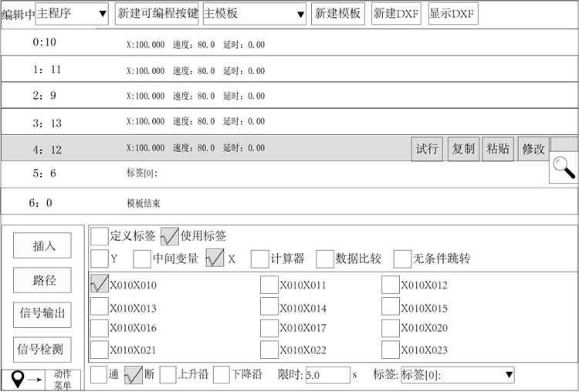Open the 主程序 program dropdown
Viewport: 579px width, 392px height.
[x=72, y=14]
